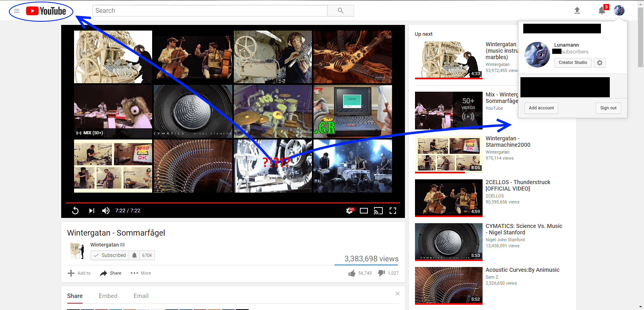Select the Share tab
Viewport: 644px width, 310px height.
click(x=75, y=296)
